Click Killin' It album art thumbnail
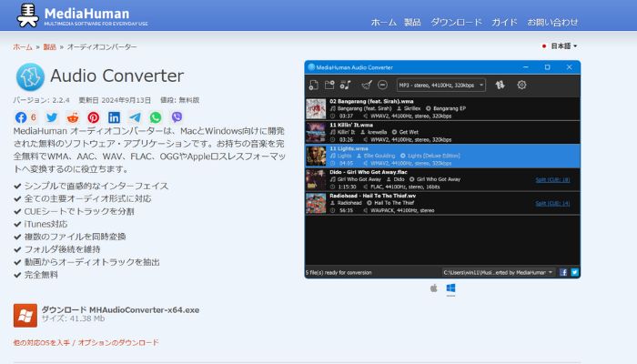The width and height of the screenshot is (637, 364). pos(316,132)
